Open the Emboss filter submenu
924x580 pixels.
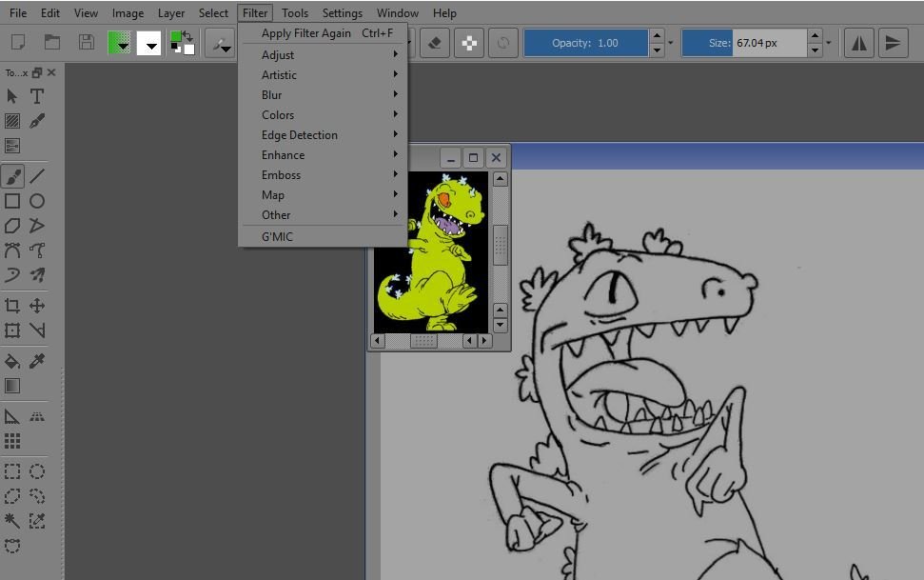323,175
